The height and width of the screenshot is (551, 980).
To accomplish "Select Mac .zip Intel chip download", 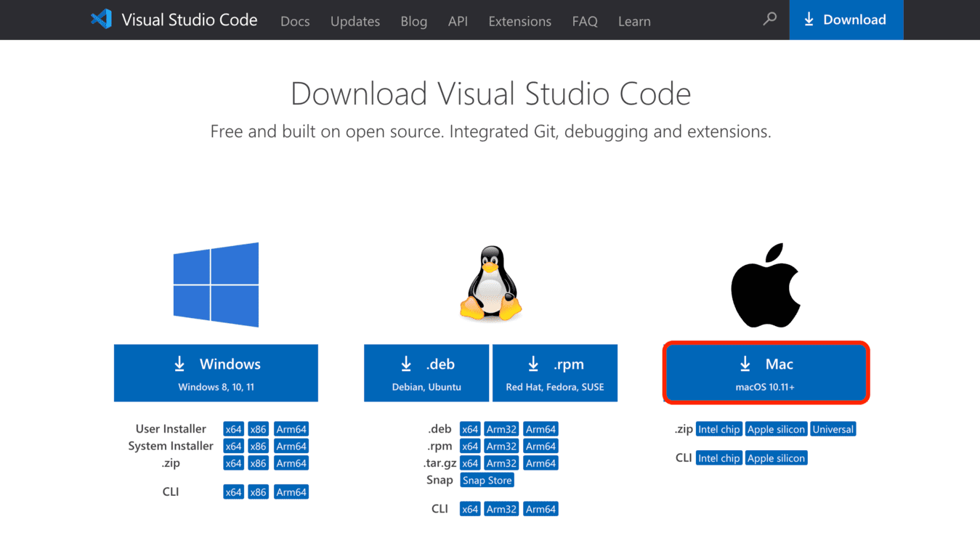I will (719, 429).
